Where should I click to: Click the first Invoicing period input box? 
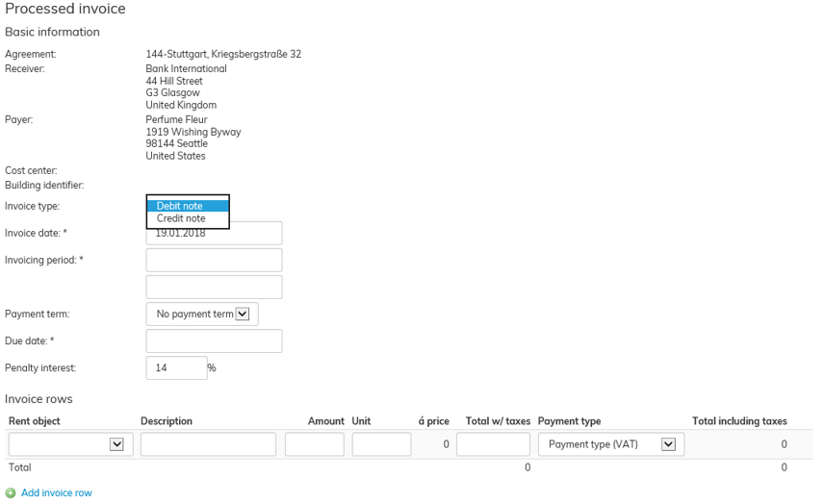(214, 260)
